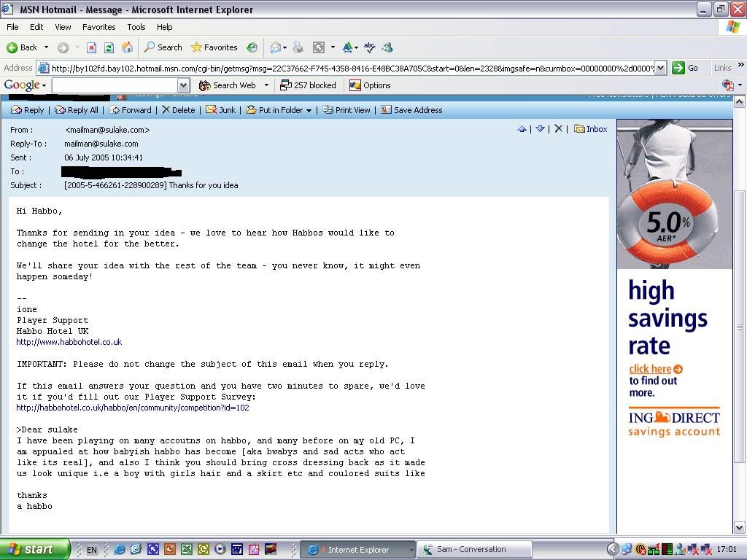The image size is (747, 560).
Task: Delete this email message
Action: 178,110
